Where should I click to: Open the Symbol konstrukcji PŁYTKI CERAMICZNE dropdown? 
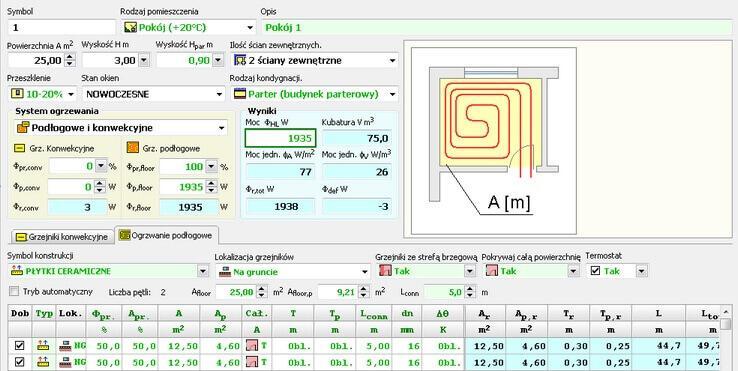coord(203,271)
